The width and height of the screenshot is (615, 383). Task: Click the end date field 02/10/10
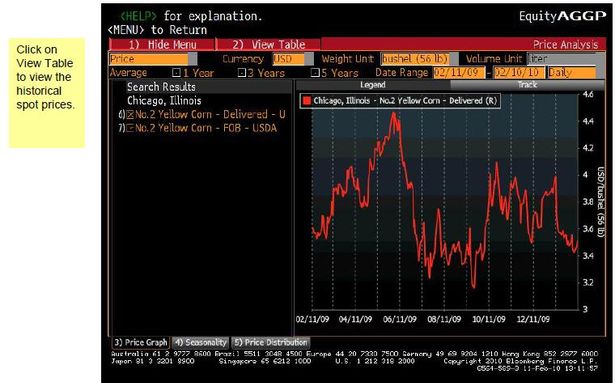[x=519, y=73]
